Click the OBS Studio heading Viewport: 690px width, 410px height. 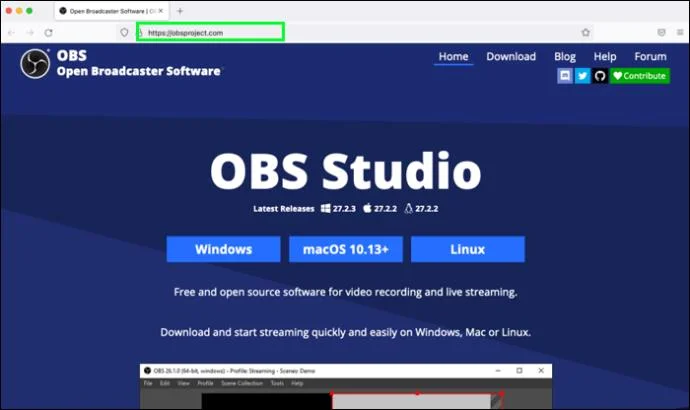coord(345,172)
